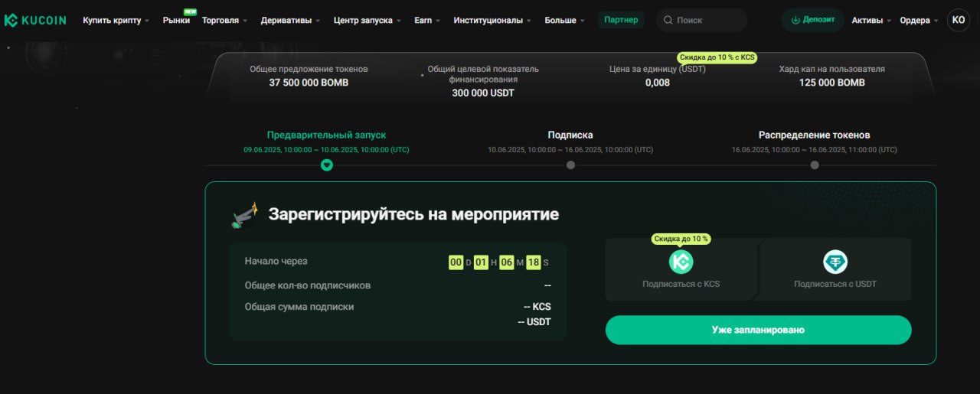Screen dimensions: 980x394
Task: Click the green heart stage marker
Action: pos(327,164)
